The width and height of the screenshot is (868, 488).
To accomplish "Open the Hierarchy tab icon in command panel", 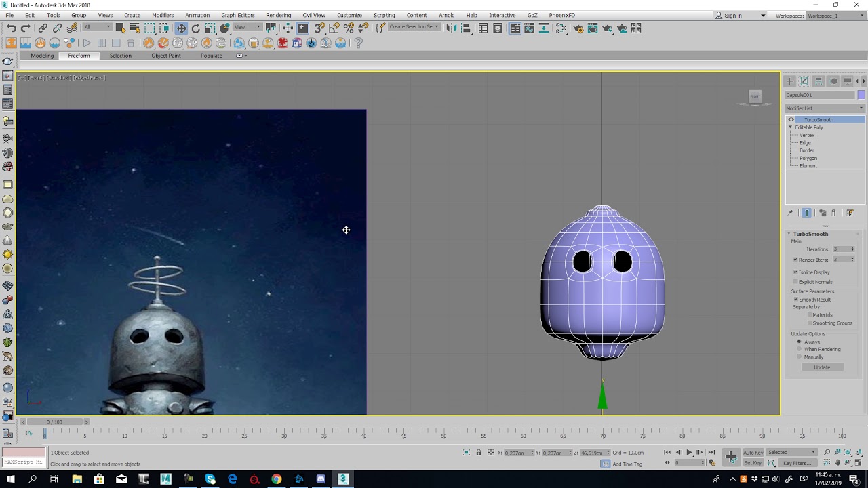I will point(819,81).
